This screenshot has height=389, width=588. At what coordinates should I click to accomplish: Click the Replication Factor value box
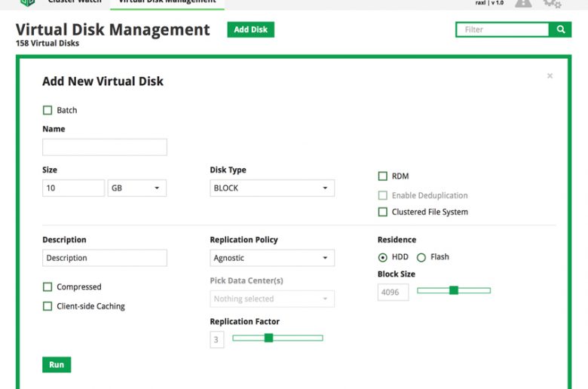217,339
